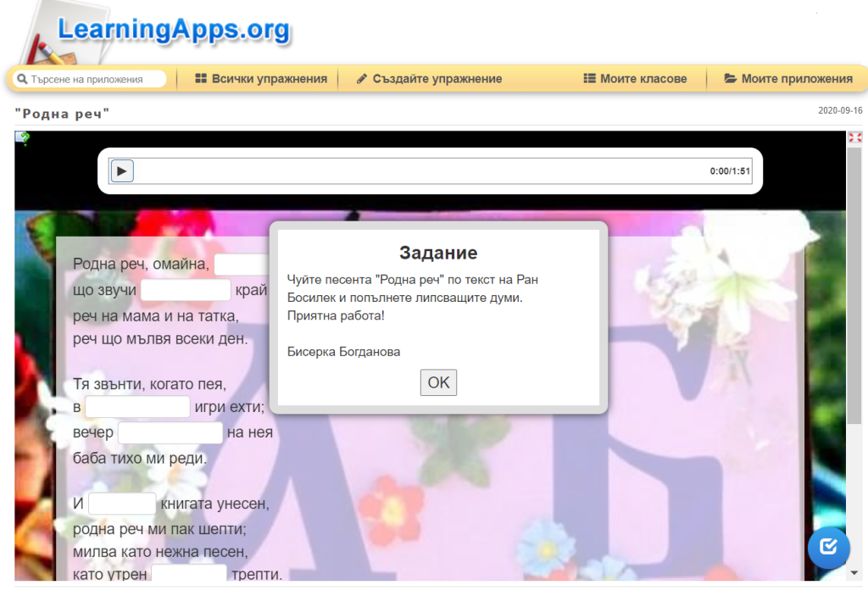Click the blank before "игри ехти"
Viewport: 868px width, 591px height.
tap(137, 408)
